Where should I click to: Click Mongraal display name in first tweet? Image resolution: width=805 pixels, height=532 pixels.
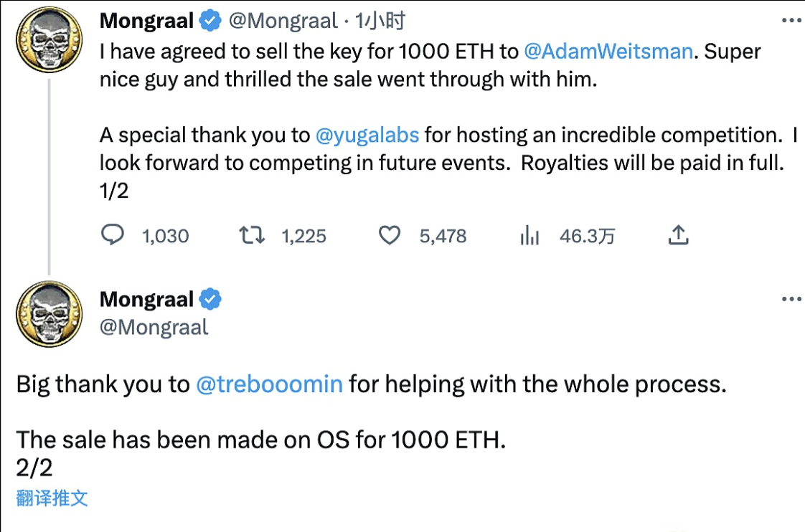coord(146,22)
